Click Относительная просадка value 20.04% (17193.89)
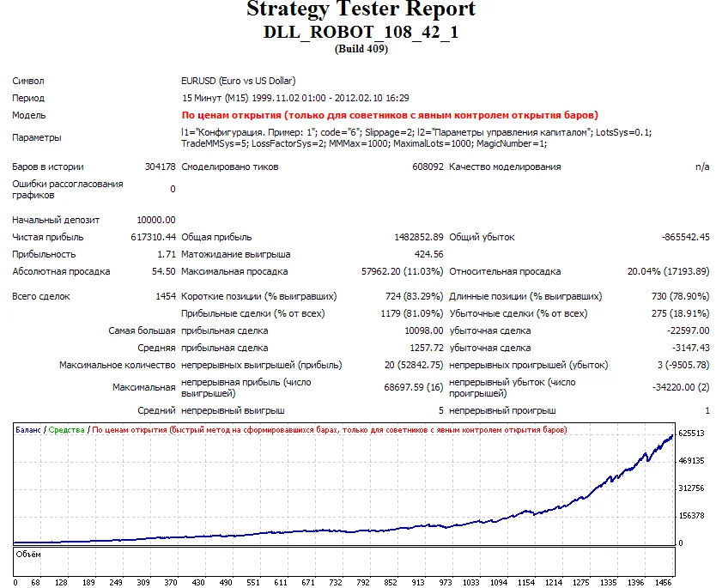Viewport: 716px width, 588px height. coord(669,271)
